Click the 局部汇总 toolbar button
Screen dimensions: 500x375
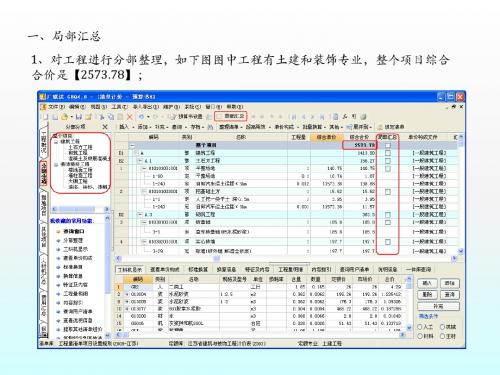coord(230,116)
